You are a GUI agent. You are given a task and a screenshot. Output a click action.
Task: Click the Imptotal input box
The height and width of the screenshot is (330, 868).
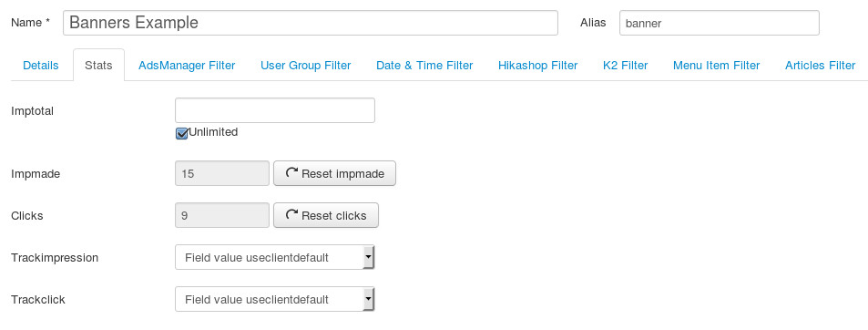[274, 110]
